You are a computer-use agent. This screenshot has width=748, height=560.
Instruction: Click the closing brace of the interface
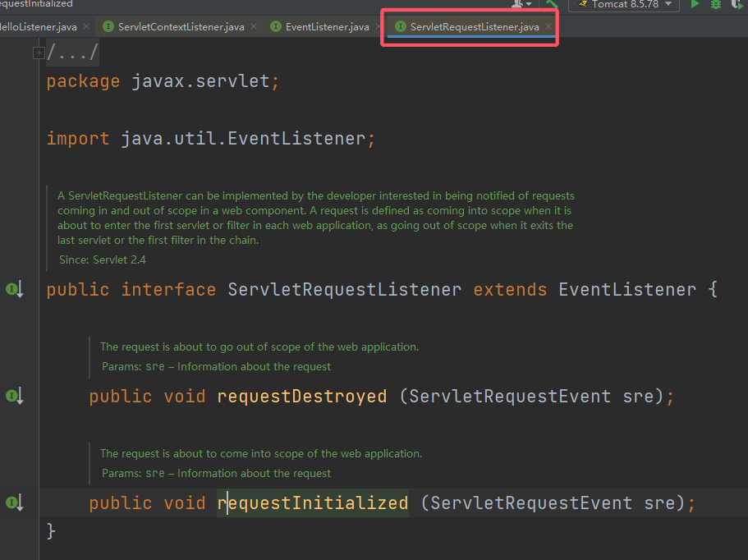(x=51, y=531)
